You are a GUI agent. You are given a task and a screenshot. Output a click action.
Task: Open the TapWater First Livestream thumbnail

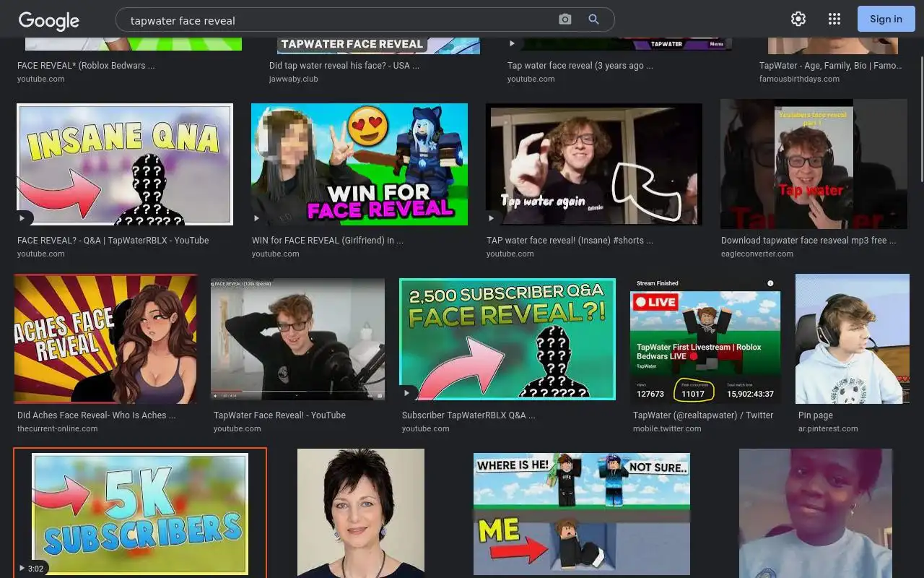tap(705, 339)
